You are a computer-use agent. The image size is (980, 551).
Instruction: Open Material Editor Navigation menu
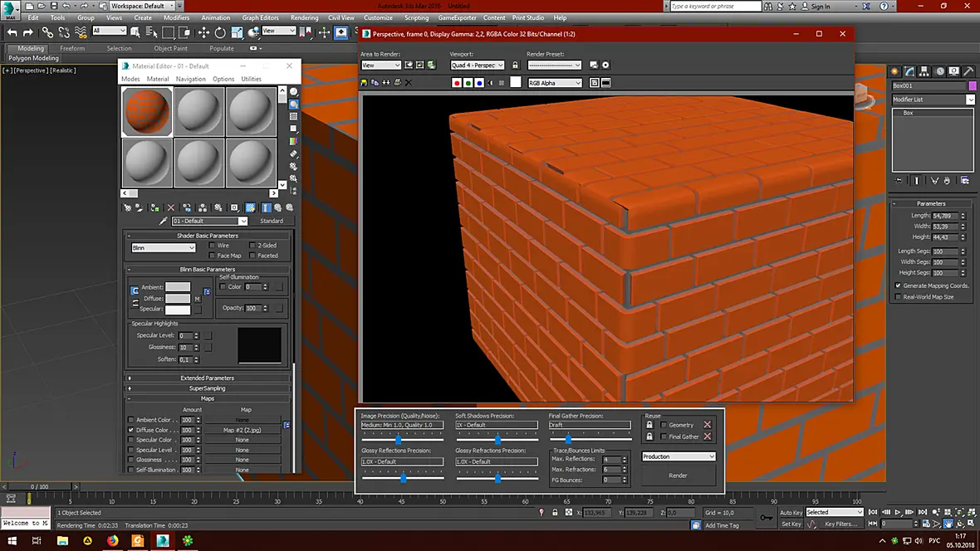191,79
